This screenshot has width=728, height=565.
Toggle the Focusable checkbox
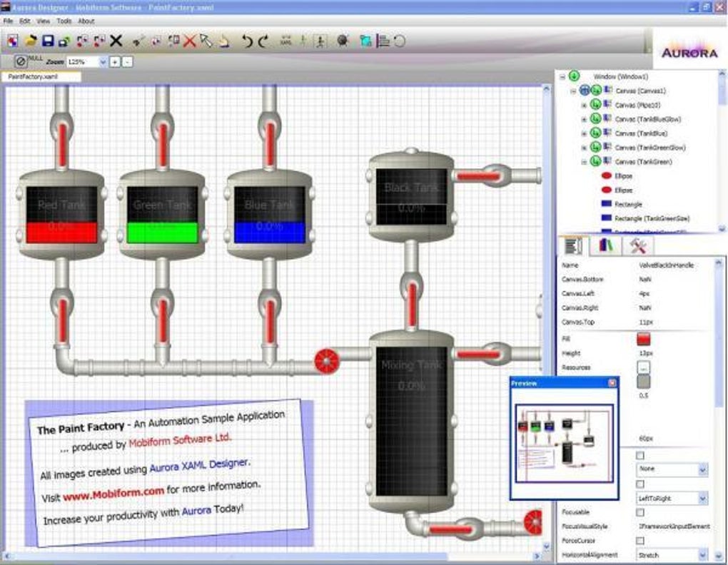point(640,512)
